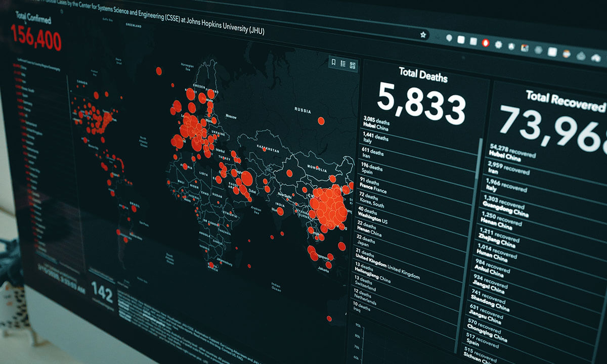Click the Total Confirmed 156,400 figure

35,37
